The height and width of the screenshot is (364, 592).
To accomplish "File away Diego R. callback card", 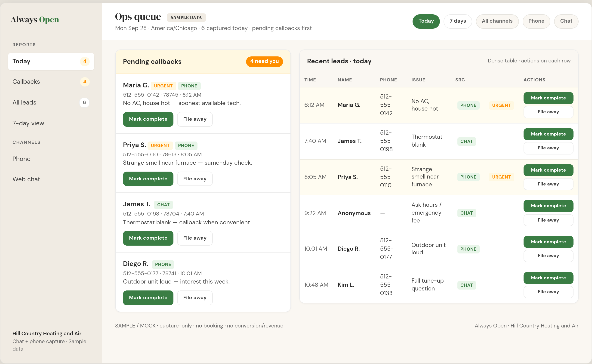I will [195, 298].
